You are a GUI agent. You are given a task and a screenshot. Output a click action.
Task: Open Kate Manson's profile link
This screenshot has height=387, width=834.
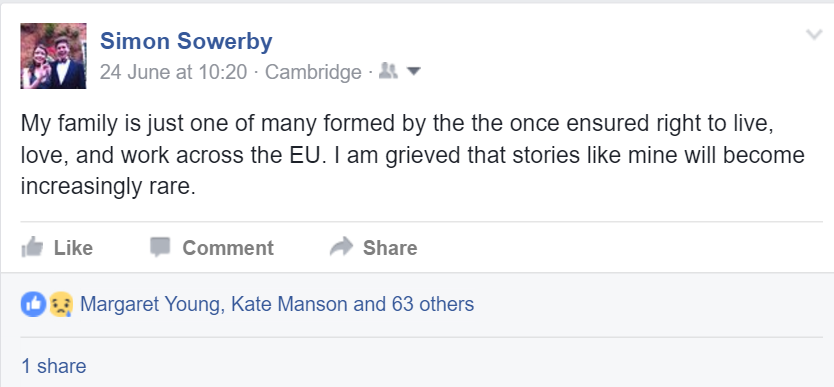pos(289,304)
